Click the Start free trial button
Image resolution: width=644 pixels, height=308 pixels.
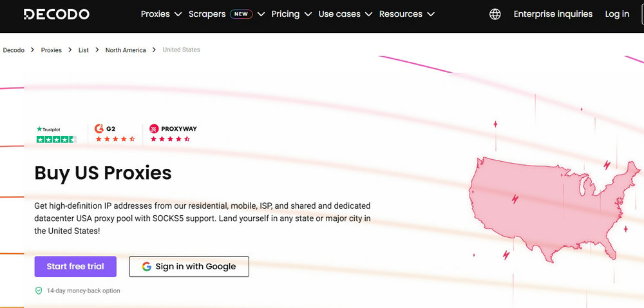click(75, 267)
